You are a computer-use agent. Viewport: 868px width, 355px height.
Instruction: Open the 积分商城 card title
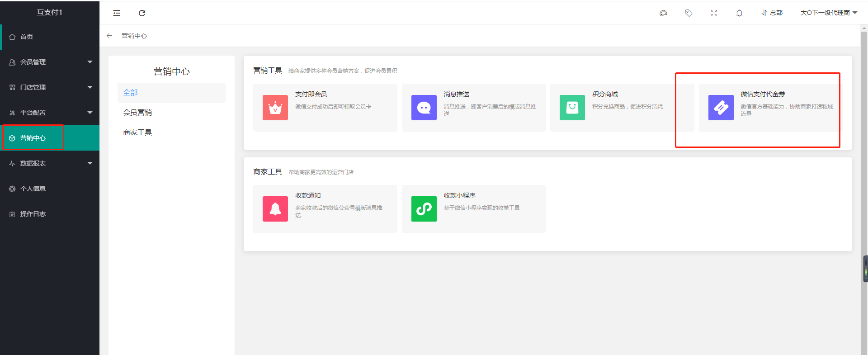(x=605, y=94)
